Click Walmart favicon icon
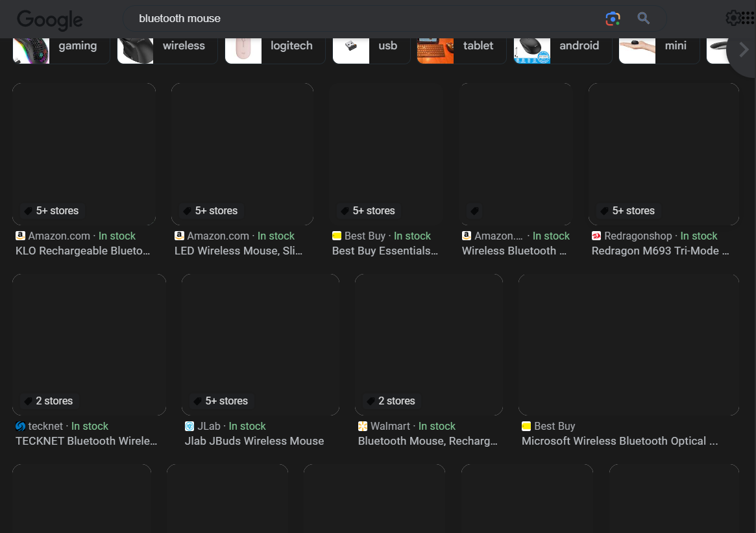Viewport: 756px width, 533px height. click(x=363, y=426)
